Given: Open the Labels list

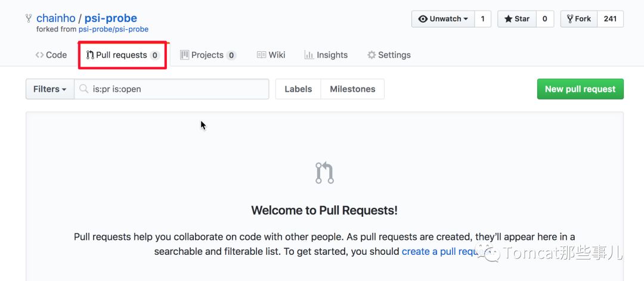Looking at the screenshot, I should [298, 89].
